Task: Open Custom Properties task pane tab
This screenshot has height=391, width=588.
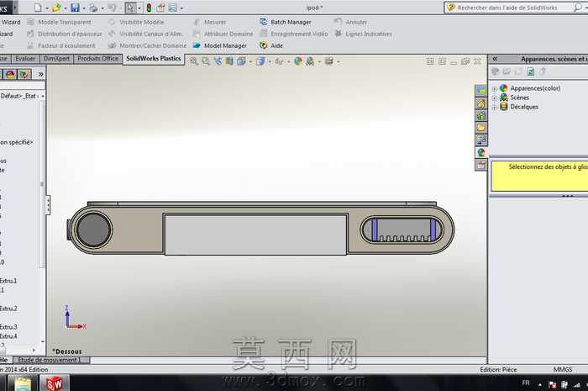Action: (480, 165)
